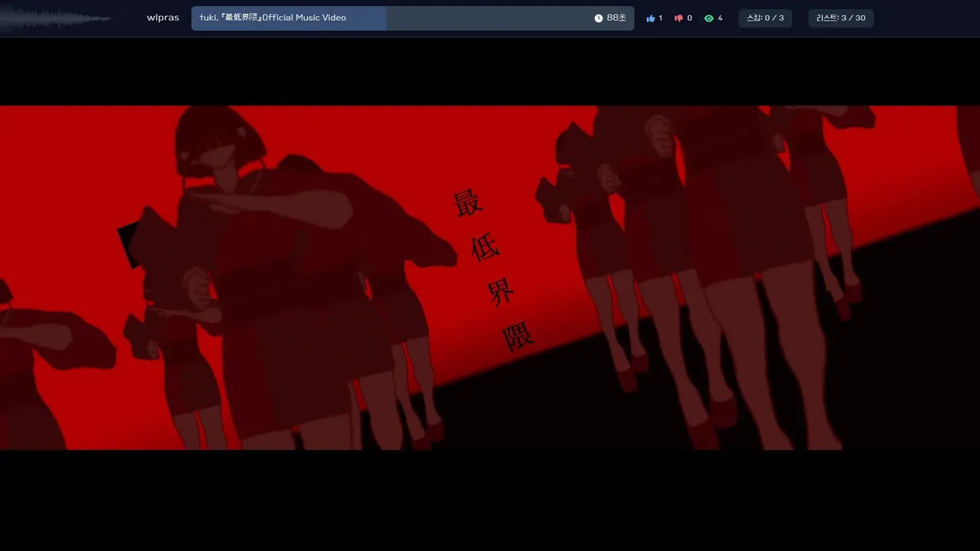
Task: Click the 88초 remaining time text
Action: tap(616, 18)
